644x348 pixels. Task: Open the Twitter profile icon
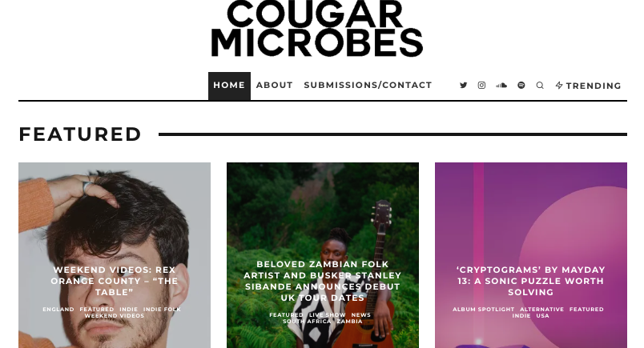(x=463, y=86)
